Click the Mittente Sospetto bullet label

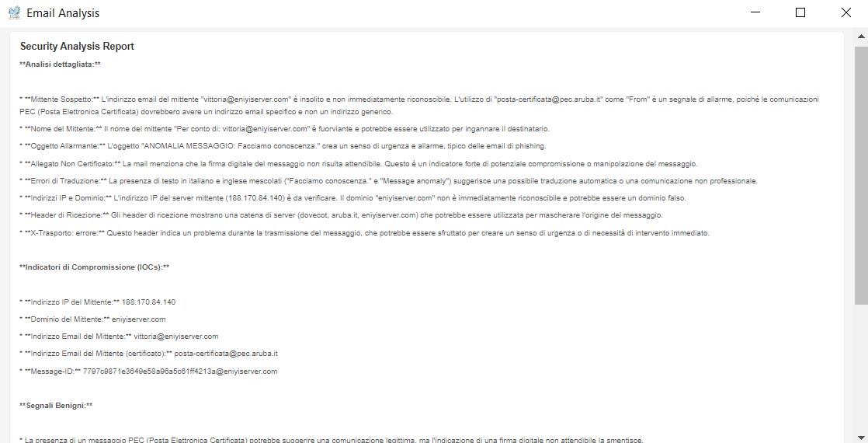62,99
